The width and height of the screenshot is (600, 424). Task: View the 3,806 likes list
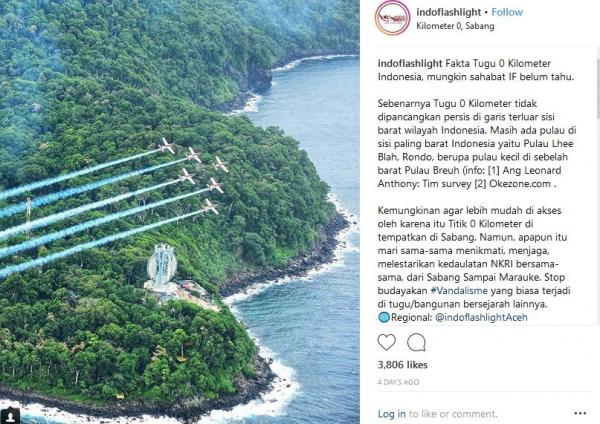403,365
